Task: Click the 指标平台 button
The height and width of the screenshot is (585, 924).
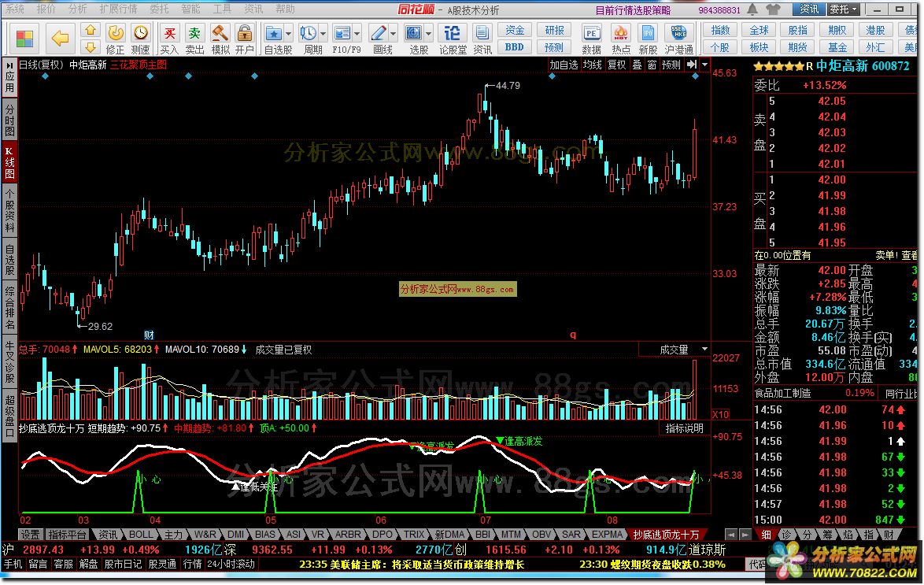Action: point(67,535)
